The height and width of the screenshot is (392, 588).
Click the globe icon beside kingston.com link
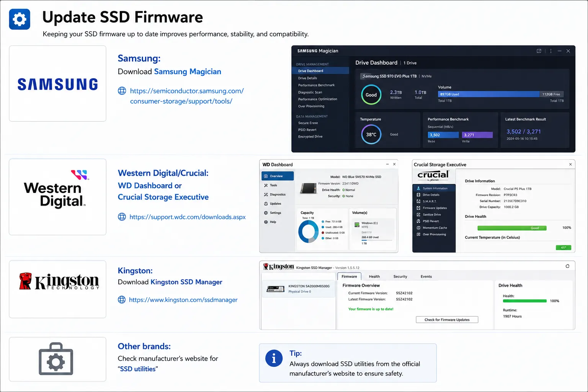(x=122, y=300)
